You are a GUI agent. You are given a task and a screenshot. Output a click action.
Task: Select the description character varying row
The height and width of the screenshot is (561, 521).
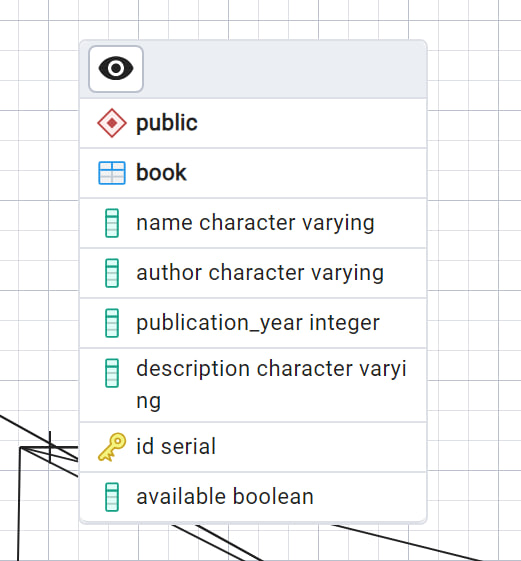(x=253, y=385)
